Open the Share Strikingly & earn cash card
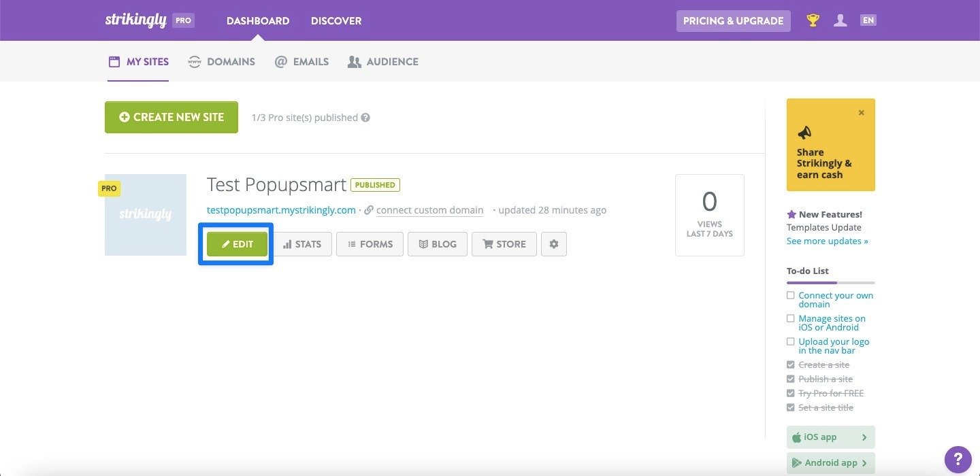Screen dimensions: 980x476 831,145
